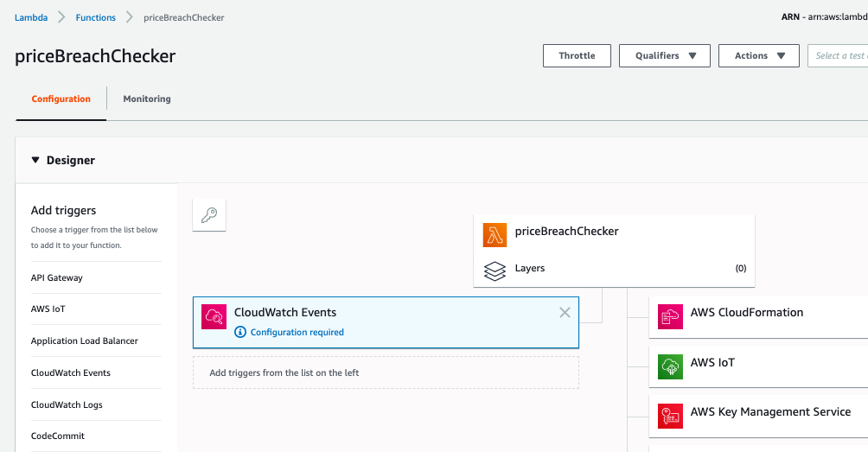Viewport: 868px width, 452px height.
Task: Click the green AWS IoT icon
Action: pos(670,366)
